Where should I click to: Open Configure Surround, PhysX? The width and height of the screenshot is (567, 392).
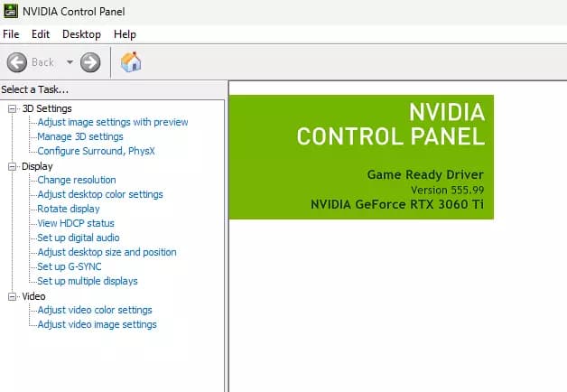[97, 151]
